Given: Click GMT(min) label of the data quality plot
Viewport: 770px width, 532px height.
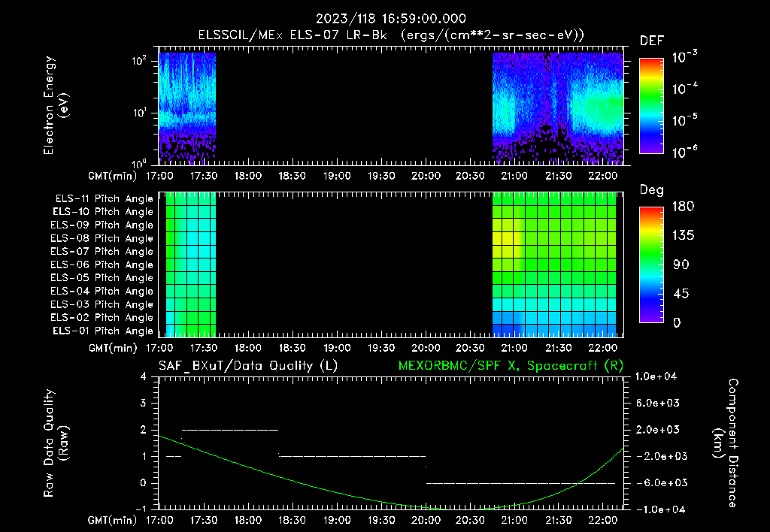Looking at the screenshot, I should point(113,520).
